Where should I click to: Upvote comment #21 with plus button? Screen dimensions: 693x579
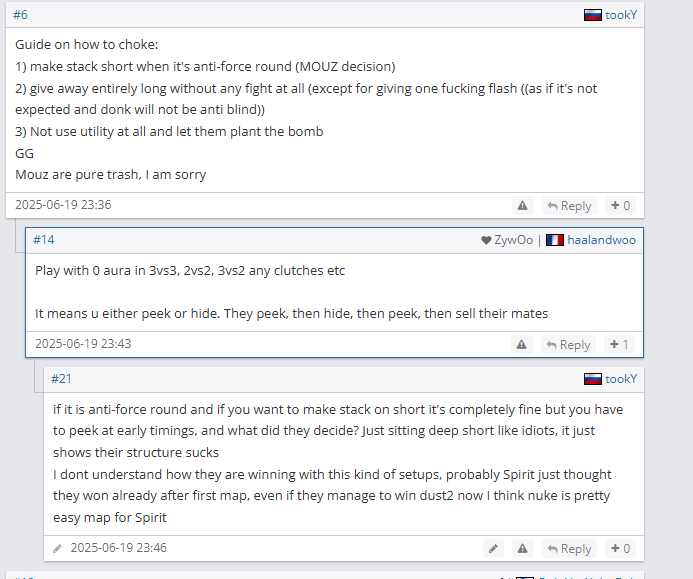point(620,549)
